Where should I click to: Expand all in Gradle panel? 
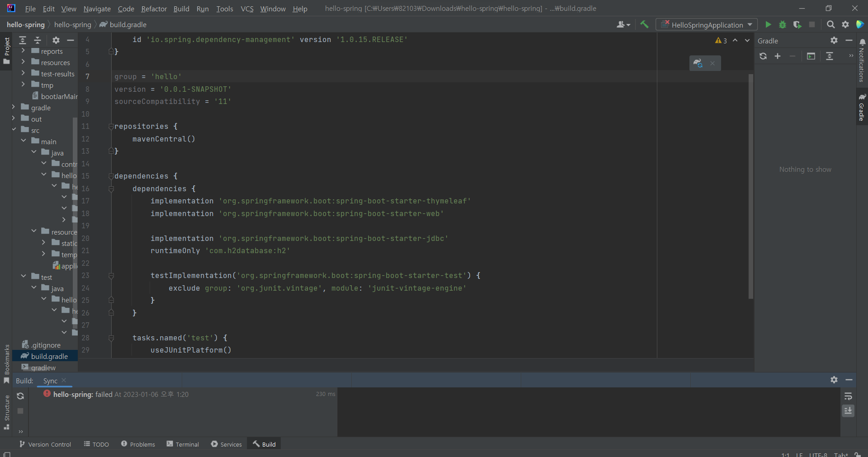(x=830, y=56)
